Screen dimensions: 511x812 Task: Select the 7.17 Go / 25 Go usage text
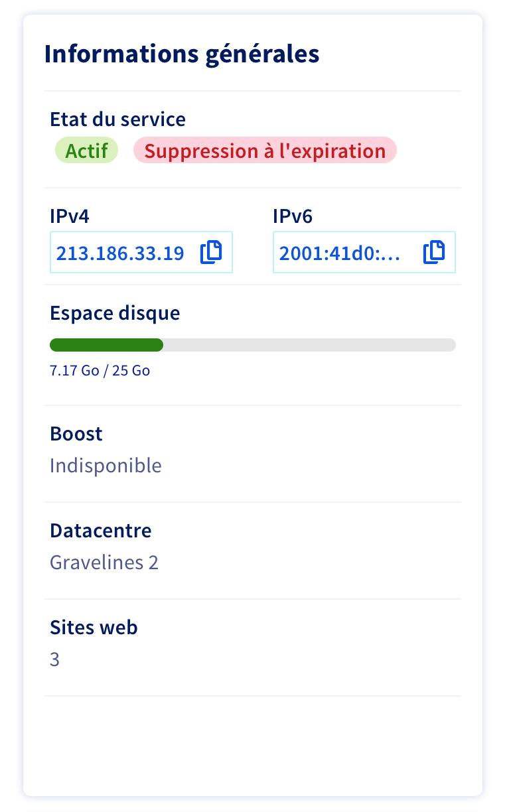[100, 370]
